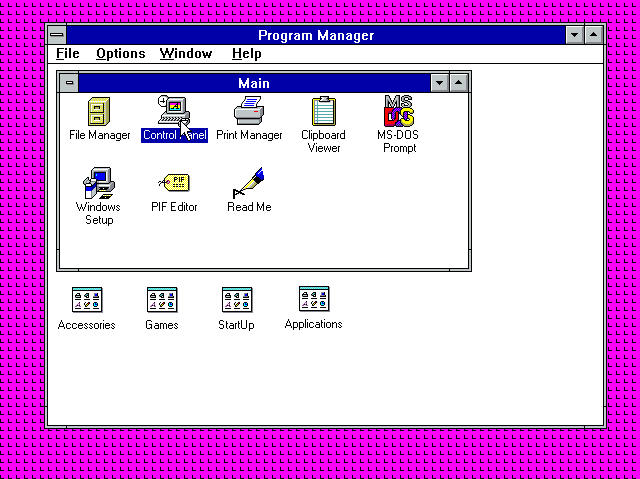Select the Read Me pen icon

(249, 182)
